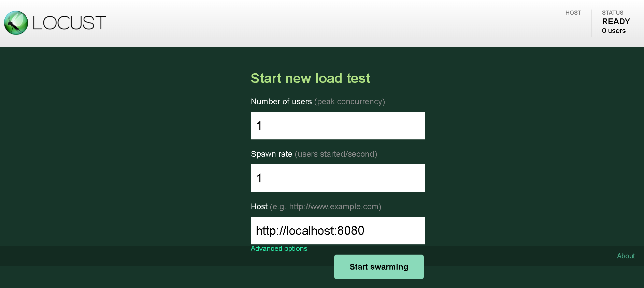Click the 'Number of users' label
Screen dimensions: 644x288
click(x=281, y=102)
